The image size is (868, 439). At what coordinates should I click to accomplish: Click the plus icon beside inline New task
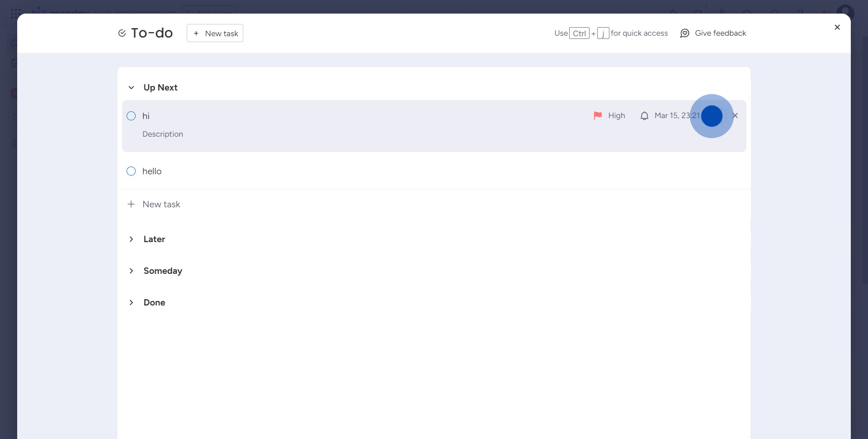[131, 204]
